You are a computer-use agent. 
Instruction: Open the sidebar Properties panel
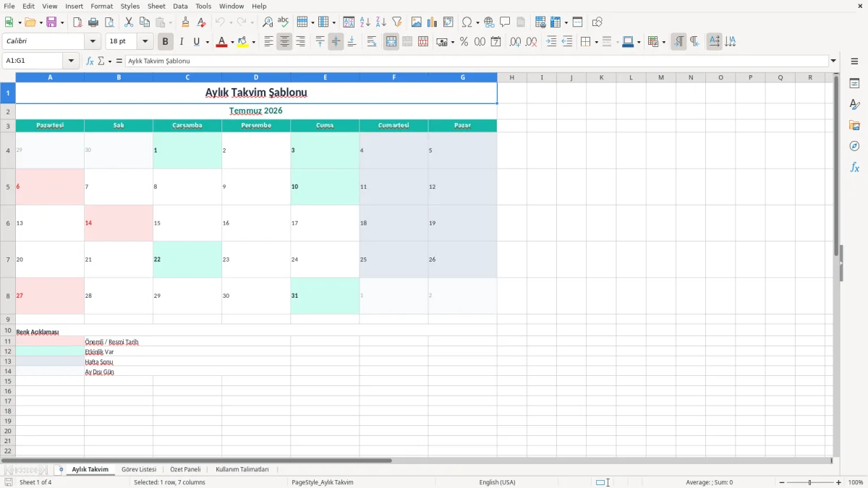point(854,84)
